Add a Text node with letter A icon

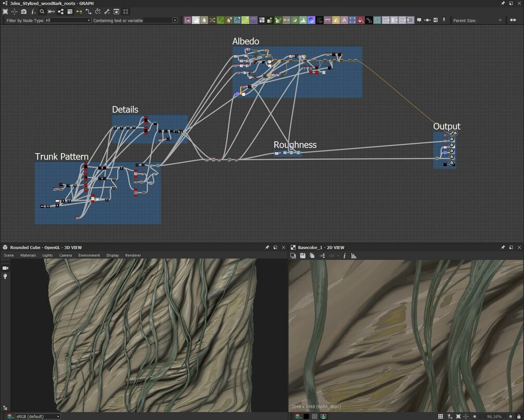(x=344, y=20)
